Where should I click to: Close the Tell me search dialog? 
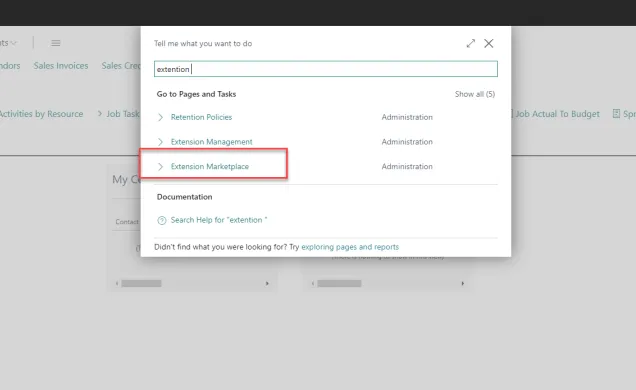tap(489, 43)
